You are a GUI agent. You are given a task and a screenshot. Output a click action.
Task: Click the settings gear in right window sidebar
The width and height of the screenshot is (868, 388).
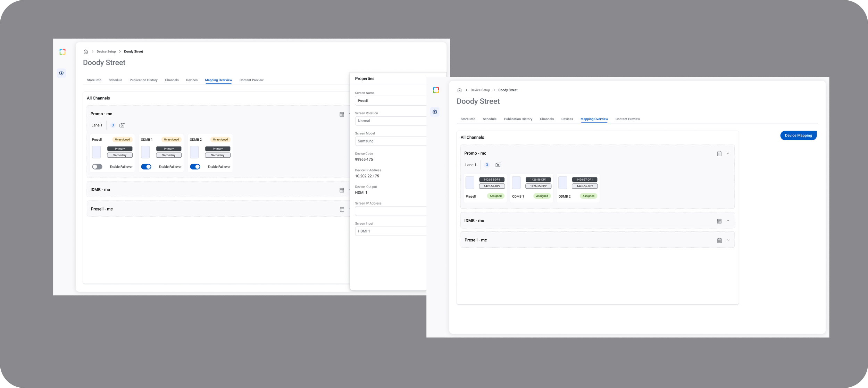(435, 112)
